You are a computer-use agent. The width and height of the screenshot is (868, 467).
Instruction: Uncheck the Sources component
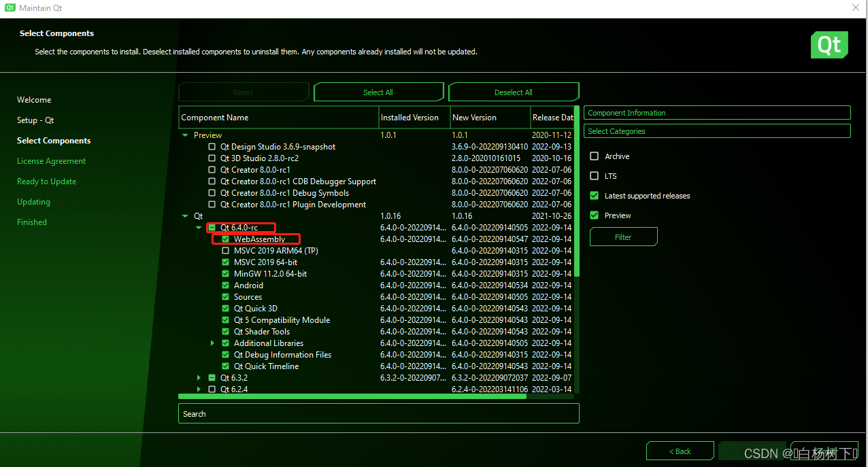(x=226, y=297)
